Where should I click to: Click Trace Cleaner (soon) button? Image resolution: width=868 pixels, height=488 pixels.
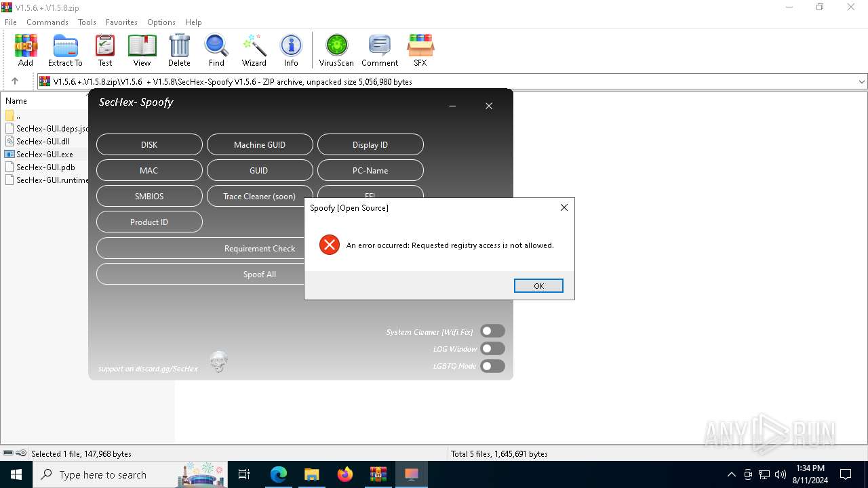260,196
